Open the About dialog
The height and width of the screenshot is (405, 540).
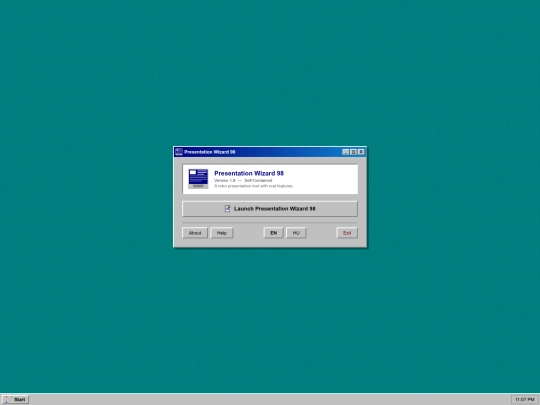coord(195,233)
